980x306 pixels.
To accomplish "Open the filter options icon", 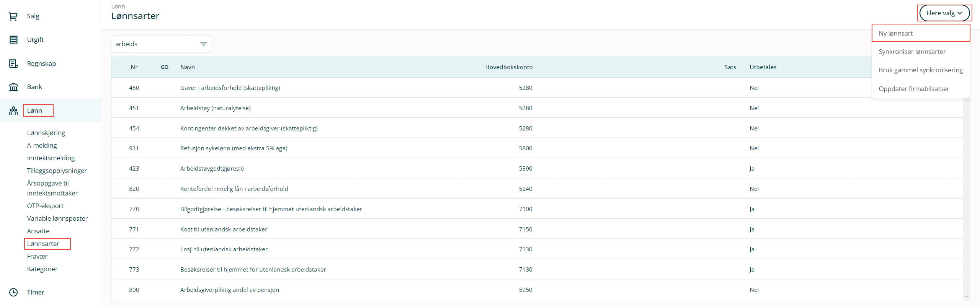I will click(x=204, y=44).
